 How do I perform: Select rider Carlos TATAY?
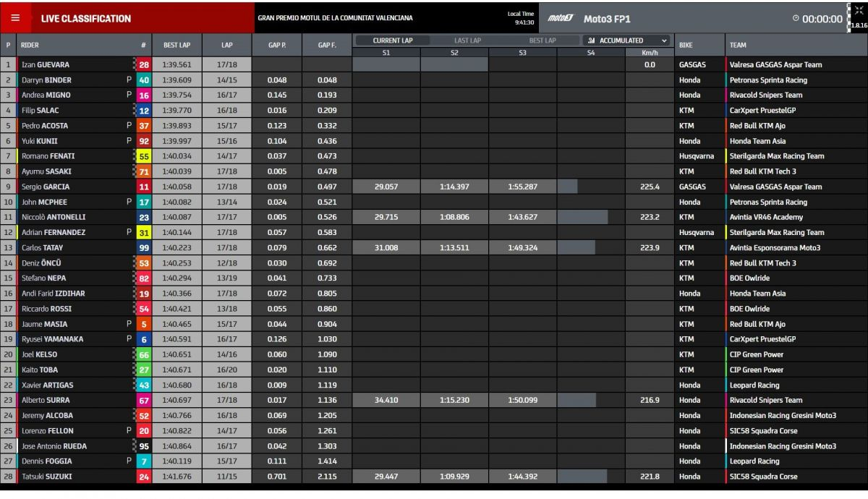[42, 247]
